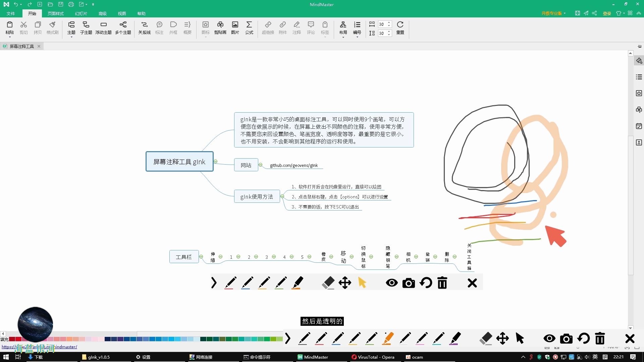Select the green-underlined pen in the bottom gInk toolbar
This screenshot has width=644, height=362.
tap(371, 339)
